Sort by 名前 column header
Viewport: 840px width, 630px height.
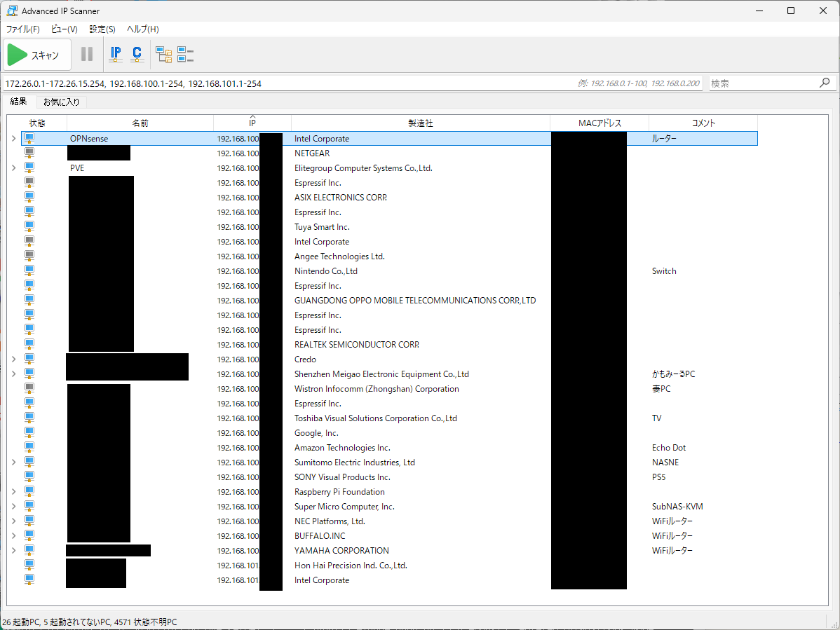click(x=140, y=123)
